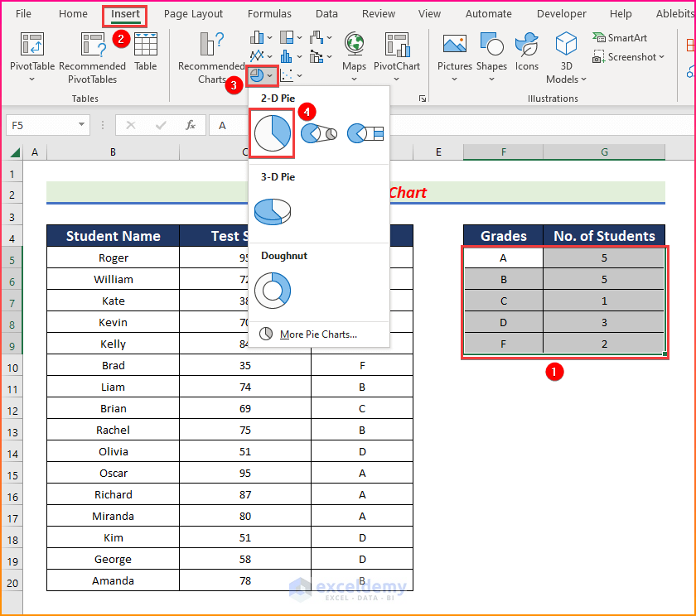Click the Insert Function fx icon

point(191,125)
